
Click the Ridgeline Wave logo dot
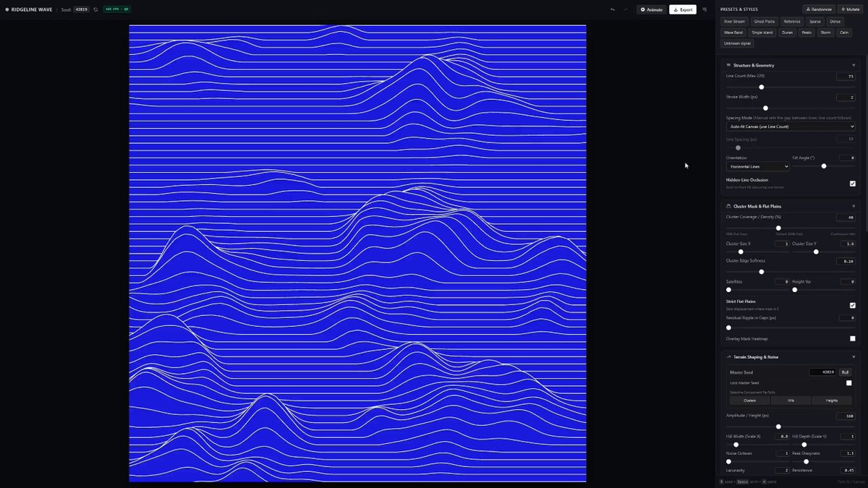(7, 9)
